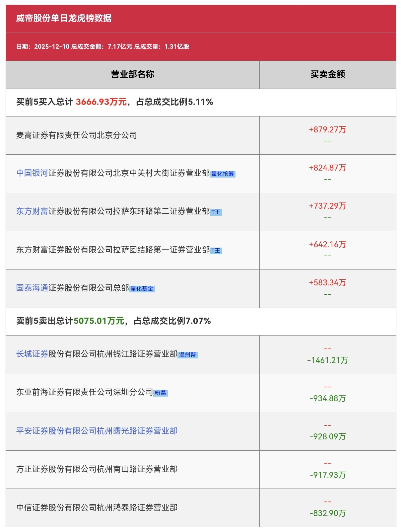Select the -917.93万 amount
This screenshot has width=401, height=532.
click(328, 475)
